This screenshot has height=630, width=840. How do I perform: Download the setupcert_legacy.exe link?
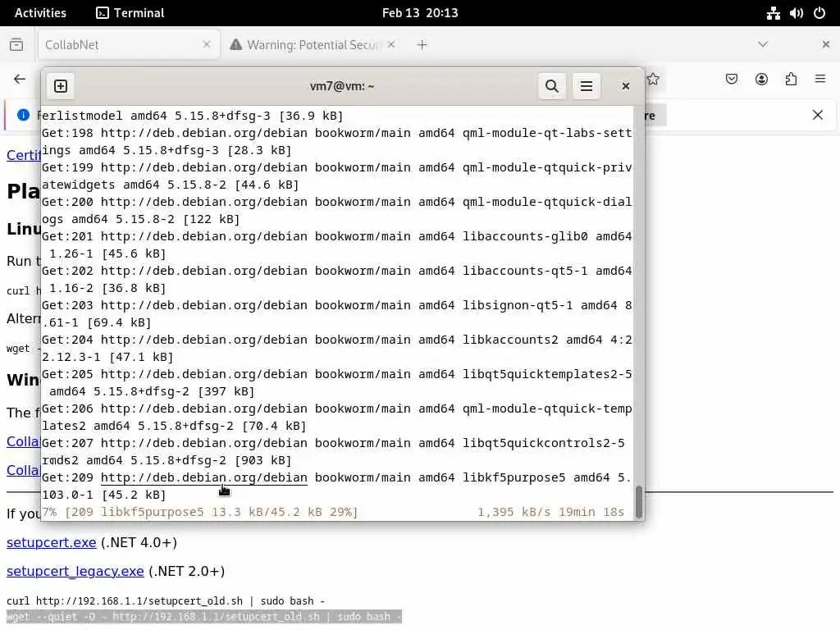point(75,572)
